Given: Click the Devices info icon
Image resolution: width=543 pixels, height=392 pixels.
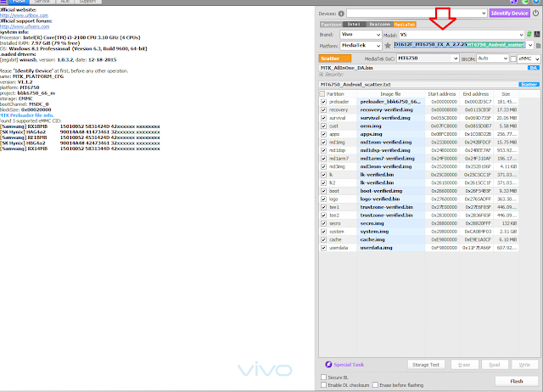Looking at the screenshot, I should click(341, 14).
